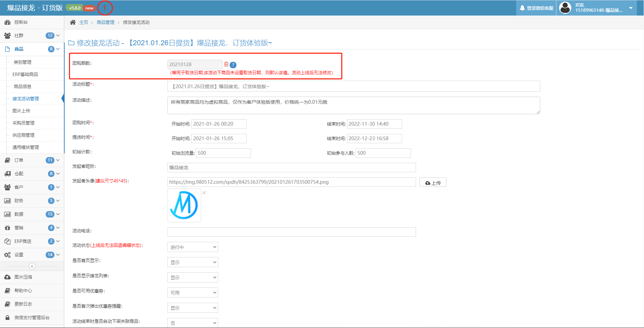Click the 发起者头像 URL input field
Screen dimensions: 644x328
292,182
